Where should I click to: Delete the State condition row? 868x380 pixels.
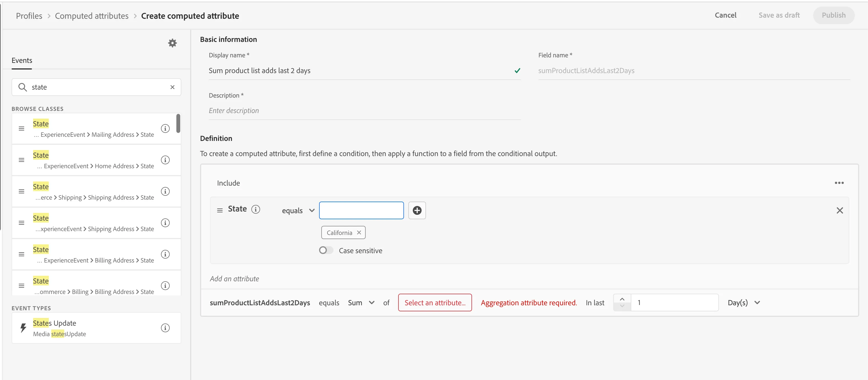click(839, 210)
